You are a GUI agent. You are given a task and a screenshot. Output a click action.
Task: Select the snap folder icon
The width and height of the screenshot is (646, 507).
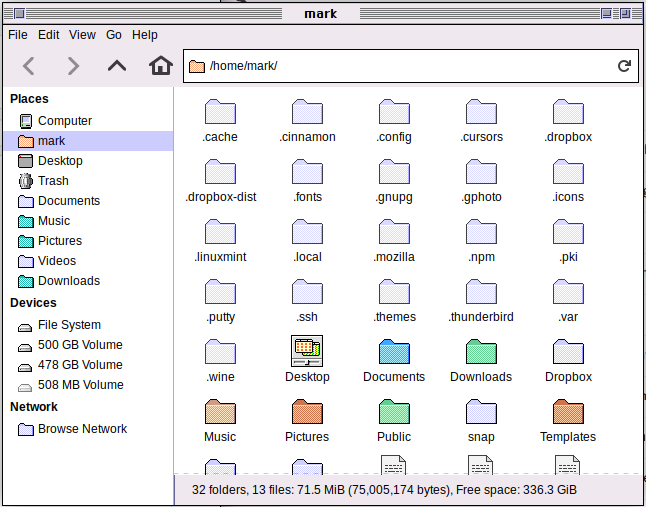click(481, 412)
